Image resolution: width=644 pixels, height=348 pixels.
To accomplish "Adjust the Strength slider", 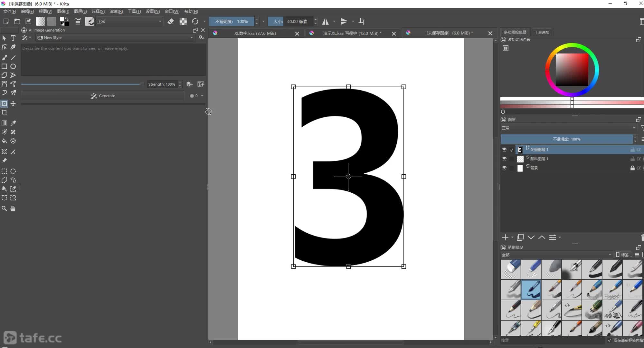I will (82, 84).
